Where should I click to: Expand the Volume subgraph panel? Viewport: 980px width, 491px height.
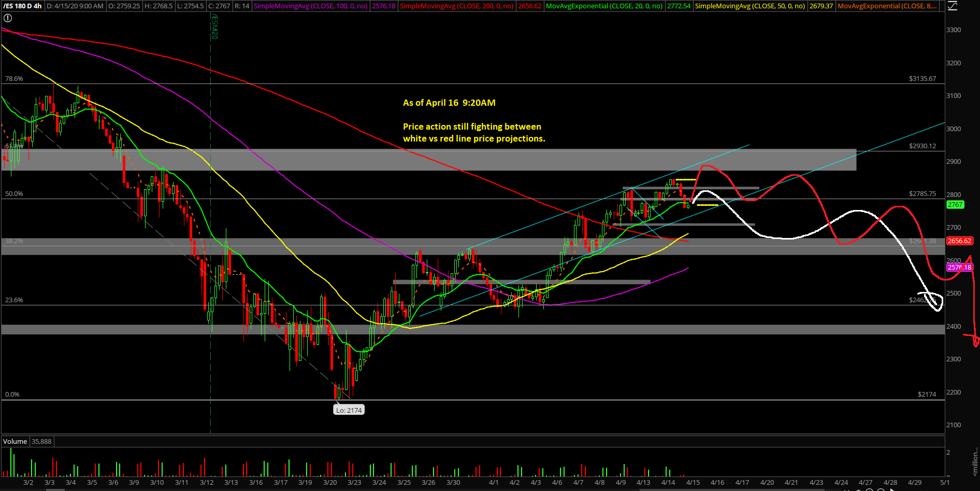point(15,441)
